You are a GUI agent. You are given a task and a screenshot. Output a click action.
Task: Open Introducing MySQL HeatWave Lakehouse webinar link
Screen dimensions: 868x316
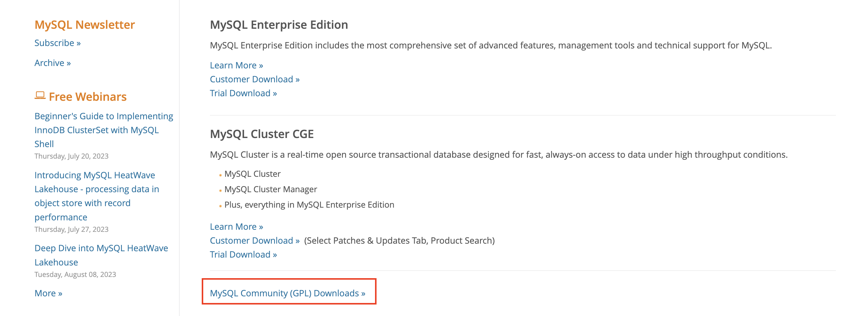click(97, 196)
